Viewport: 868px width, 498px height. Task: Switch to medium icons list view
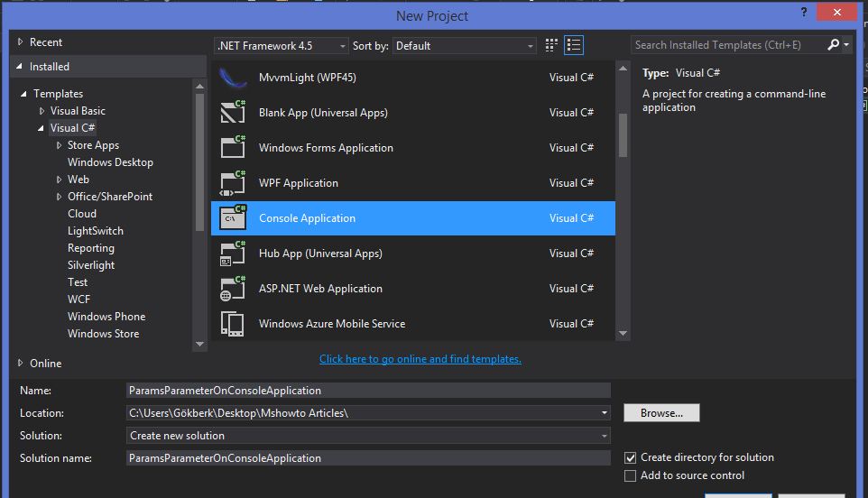click(x=574, y=45)
